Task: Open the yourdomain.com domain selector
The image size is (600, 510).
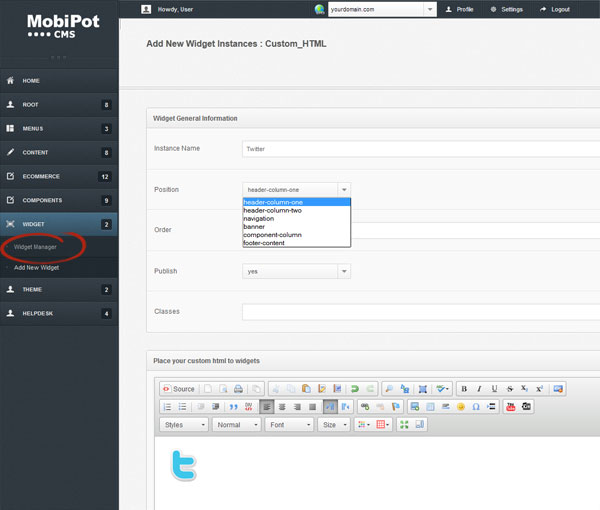Action: coord(382,9)
